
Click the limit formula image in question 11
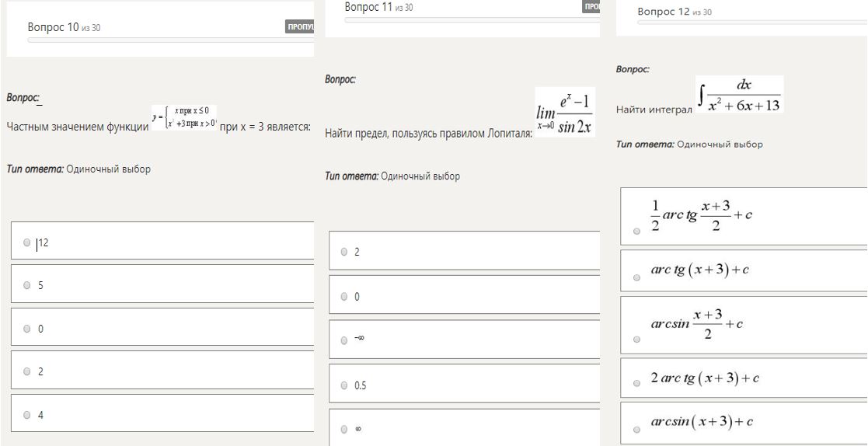566,113
